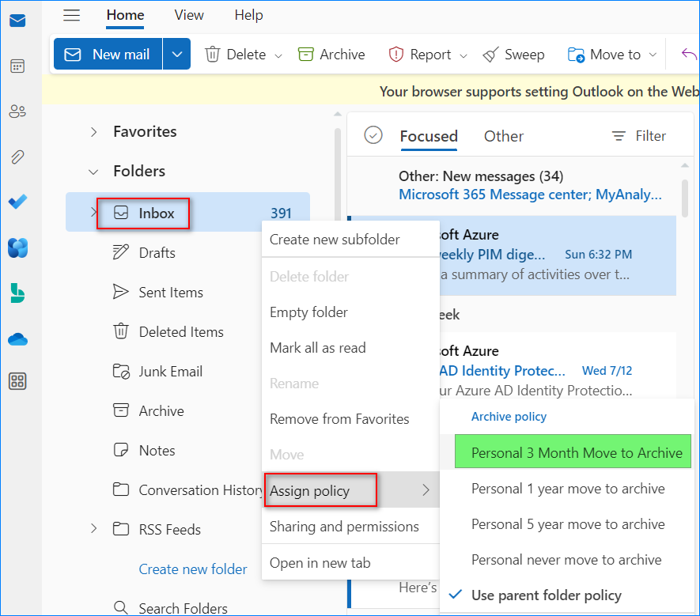Switch to the Other inbox tab
The width and height of the screenshot is (700, 616).
[504, 136]
